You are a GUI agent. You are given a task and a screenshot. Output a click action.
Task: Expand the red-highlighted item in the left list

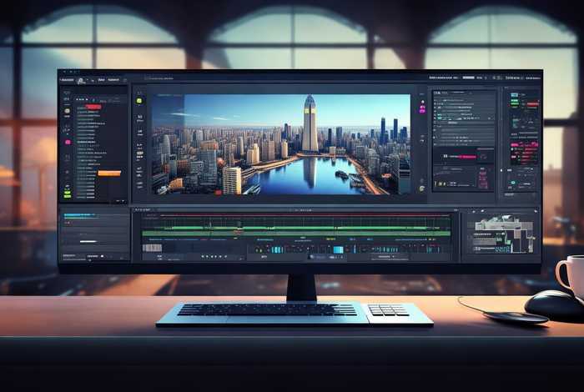coord(93,107)
